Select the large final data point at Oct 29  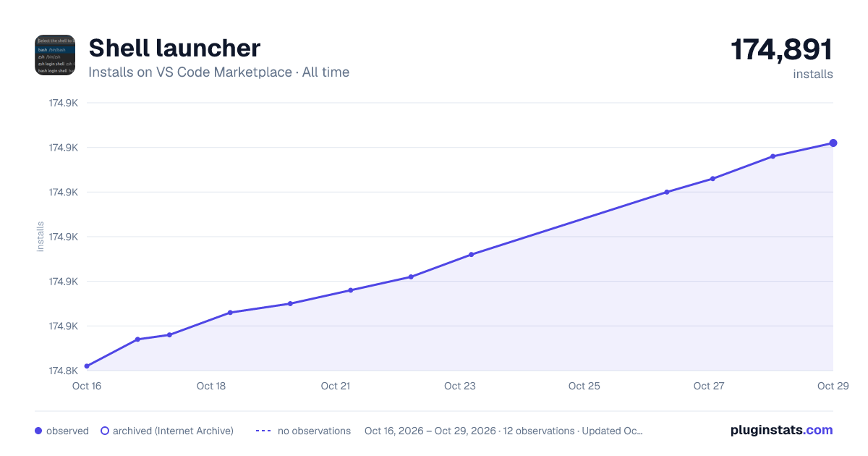[x=833, y=143]
